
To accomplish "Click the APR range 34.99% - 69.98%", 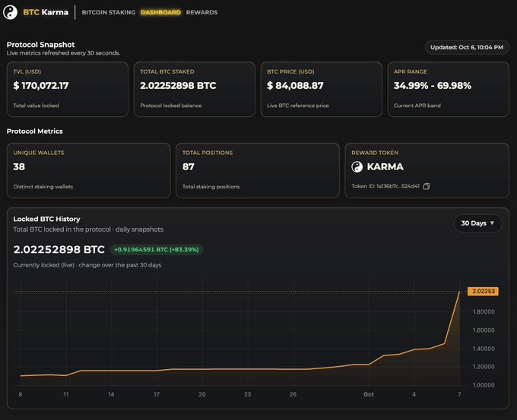I will (x=433, y=86).
